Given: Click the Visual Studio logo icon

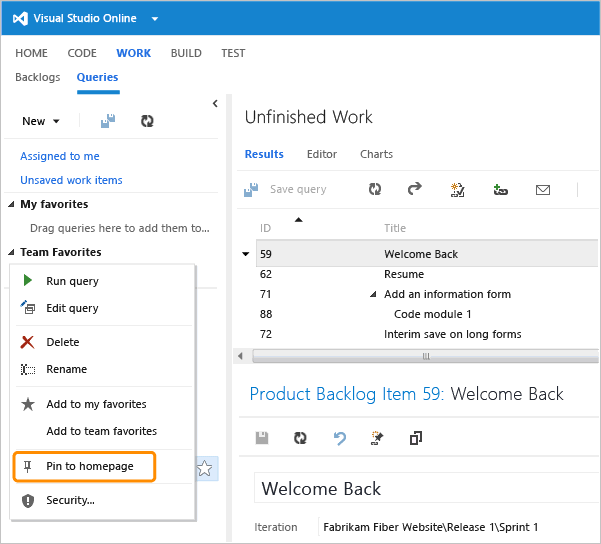Looking at the screenshot, I should click(x=20, y=18).
